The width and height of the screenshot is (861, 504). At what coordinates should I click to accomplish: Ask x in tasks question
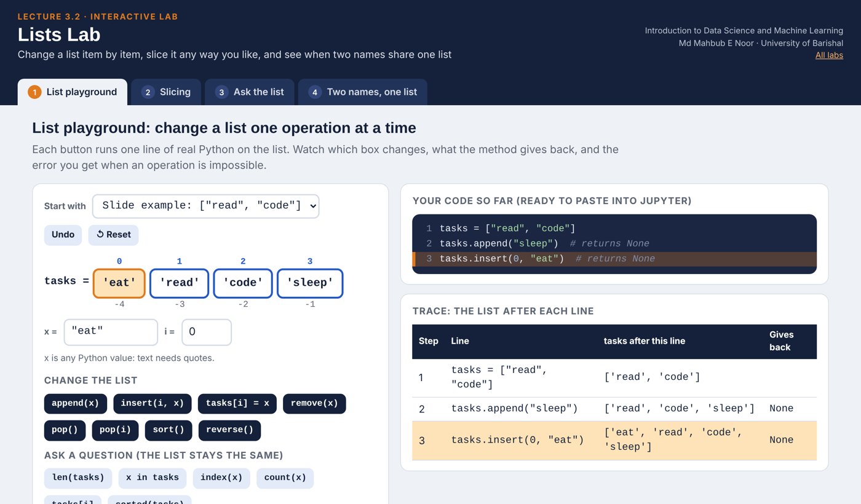pos(153,478)
